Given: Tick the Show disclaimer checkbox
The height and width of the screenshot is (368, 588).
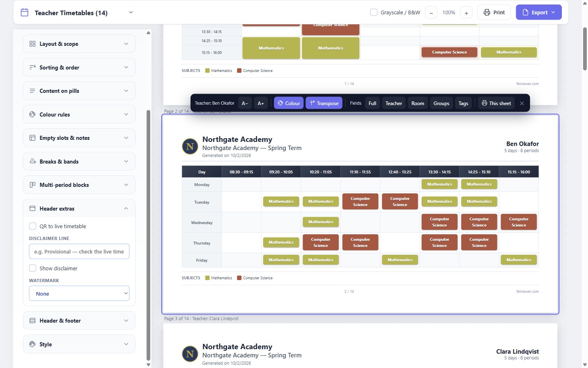Looking at the screenshot, I should pos(33,268).
